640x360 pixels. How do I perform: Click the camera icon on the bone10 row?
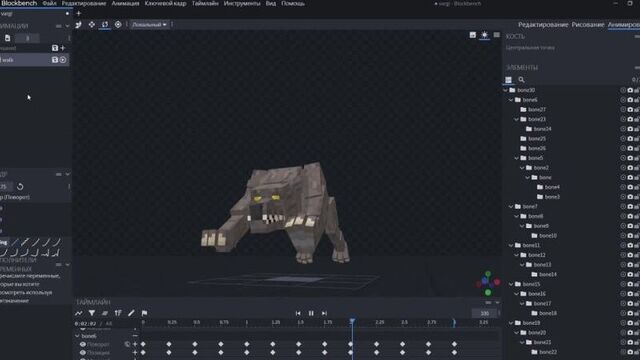tap(630, 236)
